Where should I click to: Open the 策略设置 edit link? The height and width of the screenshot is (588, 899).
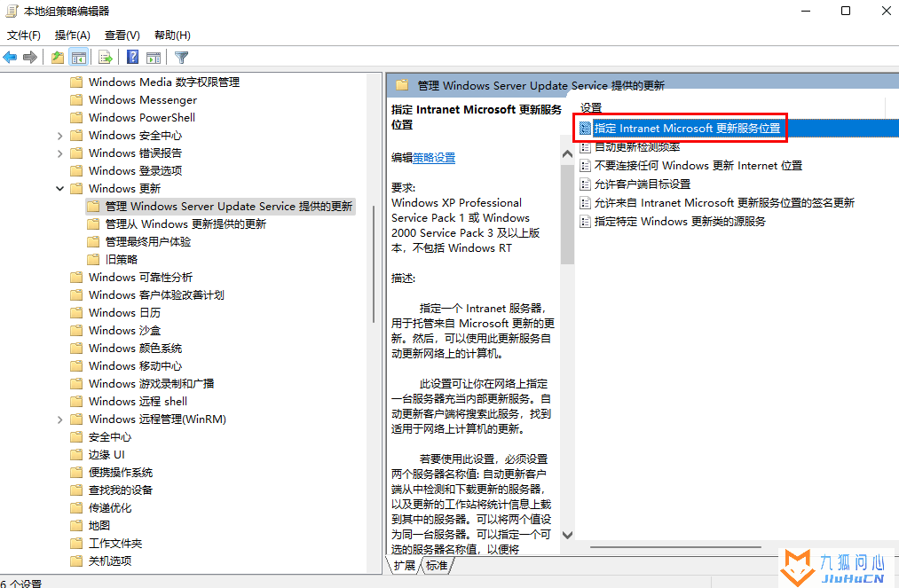pos(434,158)
